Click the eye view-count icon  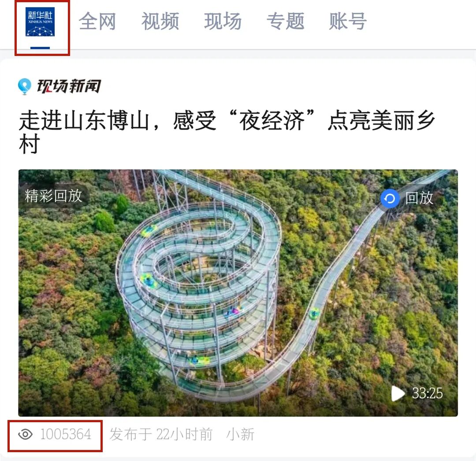(x=25, y=434)
